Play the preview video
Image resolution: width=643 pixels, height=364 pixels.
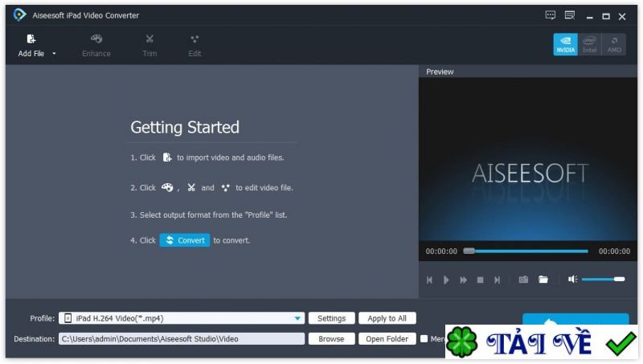(446, 280)
